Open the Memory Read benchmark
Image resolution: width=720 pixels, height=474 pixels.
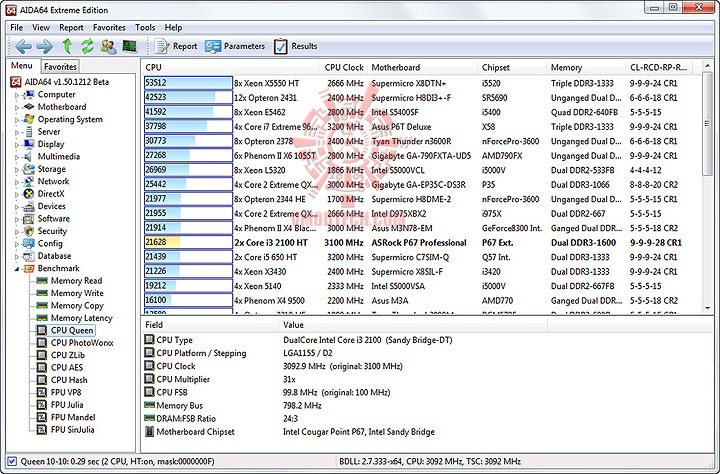[x=70, y=281]
